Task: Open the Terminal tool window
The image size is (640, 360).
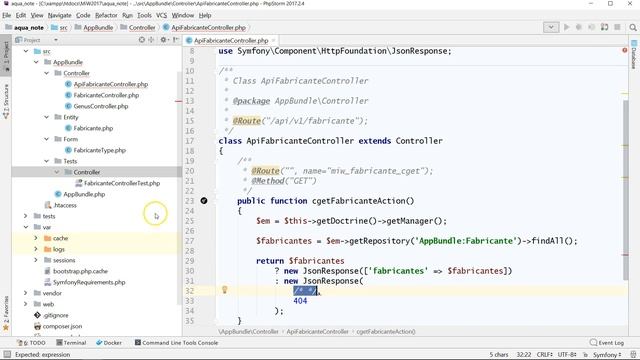Action: click(71, 343)
